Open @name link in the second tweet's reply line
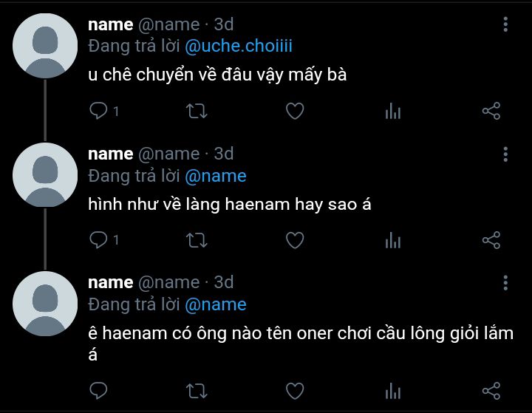 pyautogui.click(x=216, y=176)
